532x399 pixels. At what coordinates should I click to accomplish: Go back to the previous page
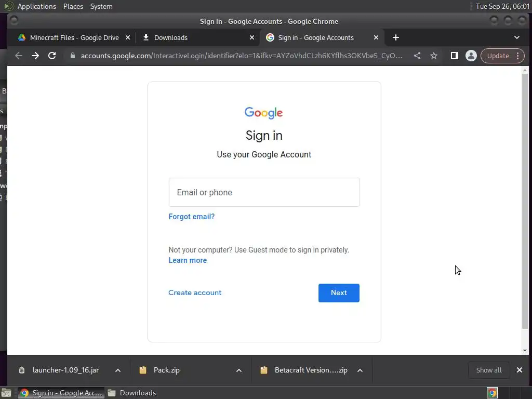click(x=19, y=56)
